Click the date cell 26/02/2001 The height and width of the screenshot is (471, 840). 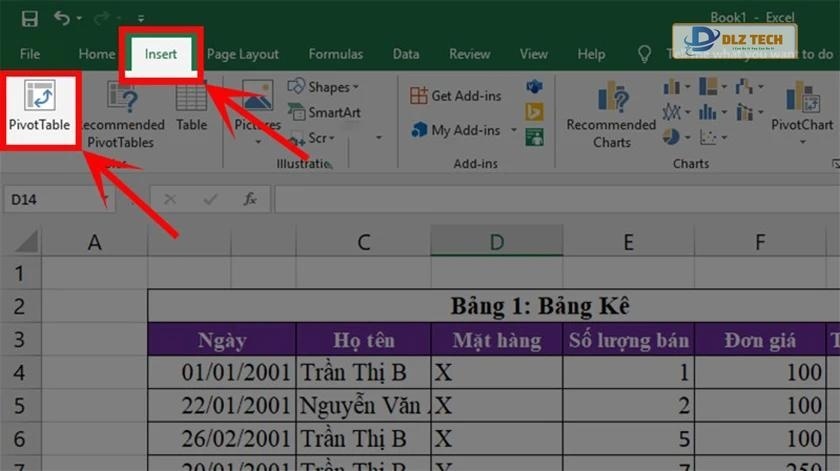coord(222,438)
